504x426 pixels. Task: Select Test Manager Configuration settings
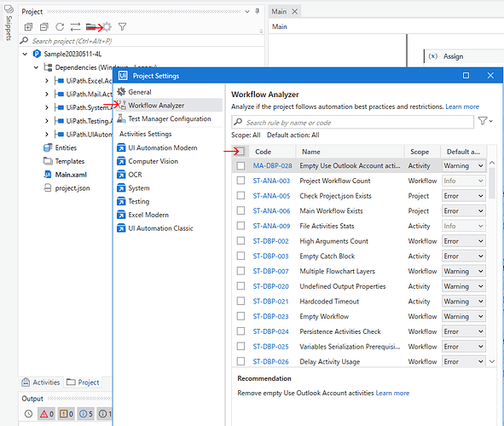coord(170,118)
